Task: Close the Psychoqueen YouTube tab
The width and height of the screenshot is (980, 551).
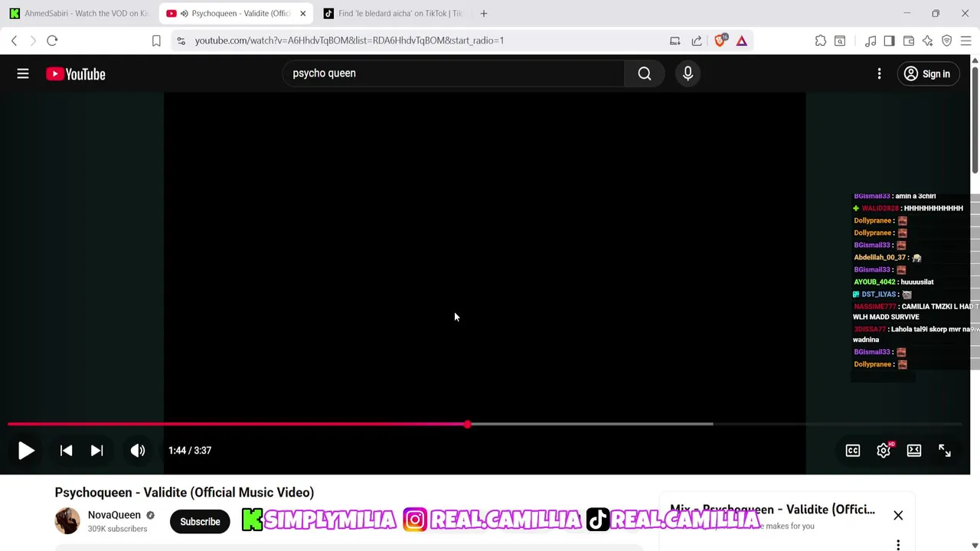Action: [302, 14]
